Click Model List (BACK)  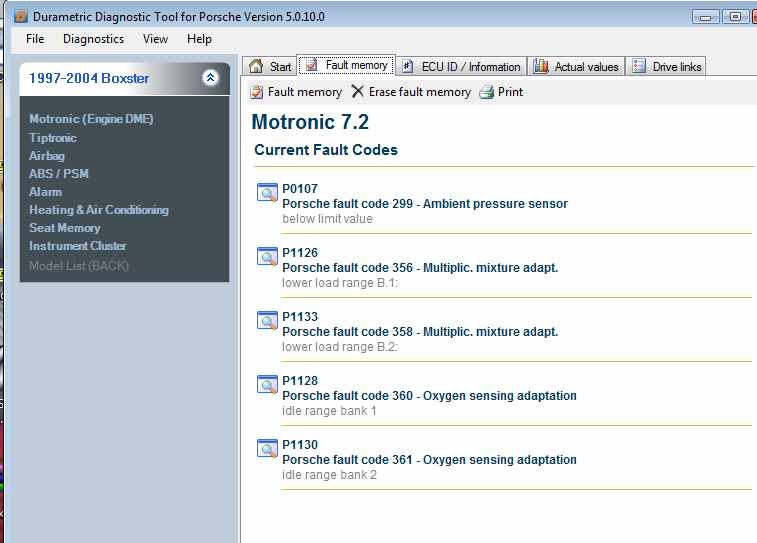(79, 266)
